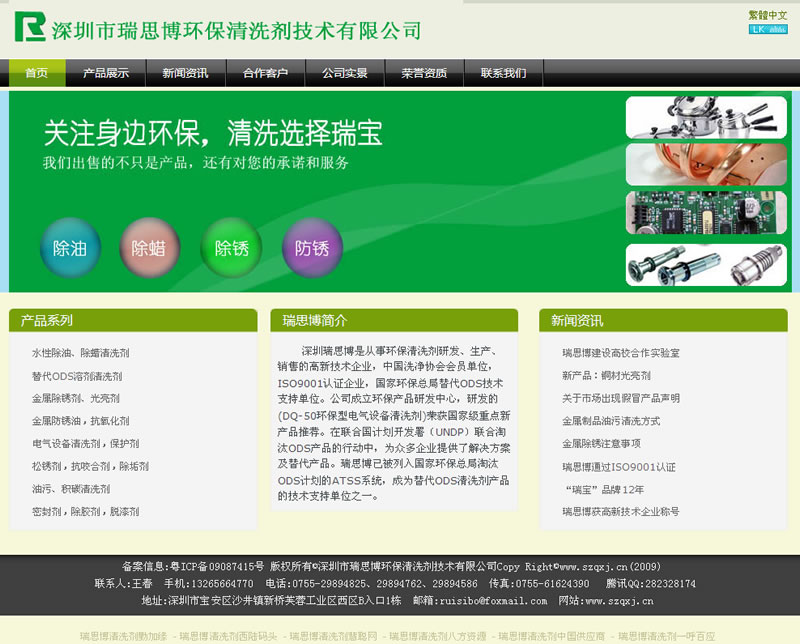Image resolution: width=800 pixels, height=644 pixels.
Task: Open 电气设备清洗剂，保护剂 product link
Action: (x=86, y=443)
